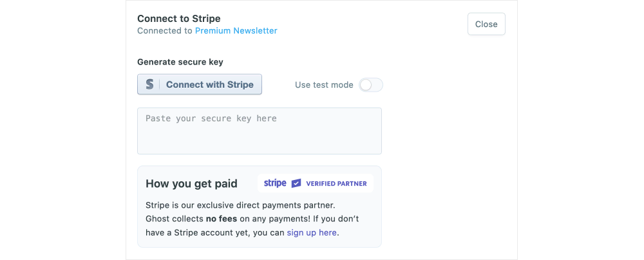Click the Generate secure key label
Image resolution: width=644 pixels, height=260 pixels.
(180, 62)
